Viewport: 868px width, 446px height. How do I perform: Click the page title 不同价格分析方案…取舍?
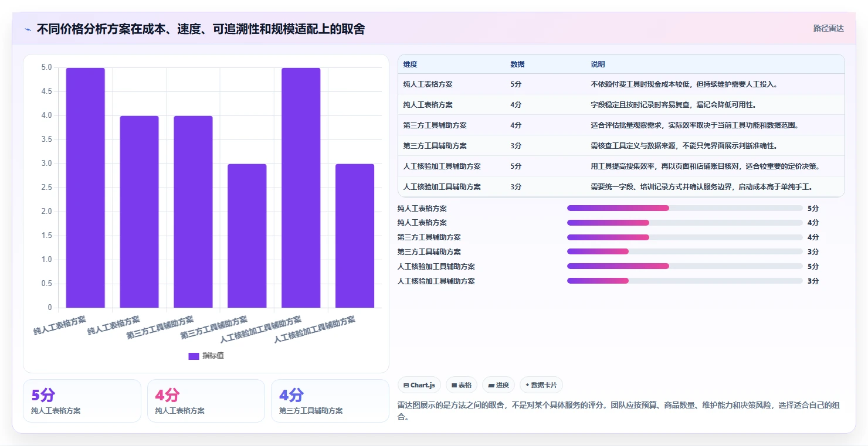201,29
